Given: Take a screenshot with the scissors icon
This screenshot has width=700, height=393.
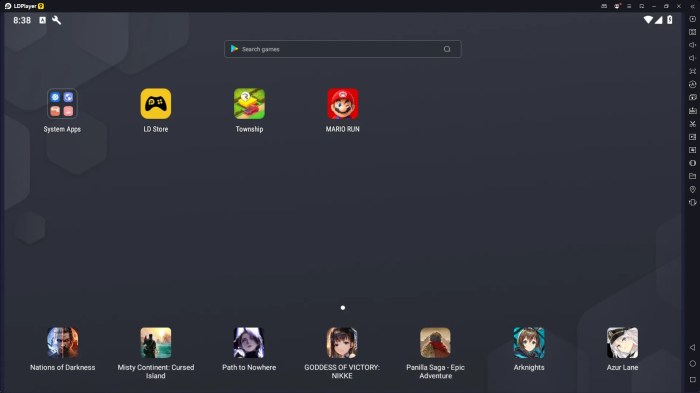Looking at the screenshot, I should point(692,124).
